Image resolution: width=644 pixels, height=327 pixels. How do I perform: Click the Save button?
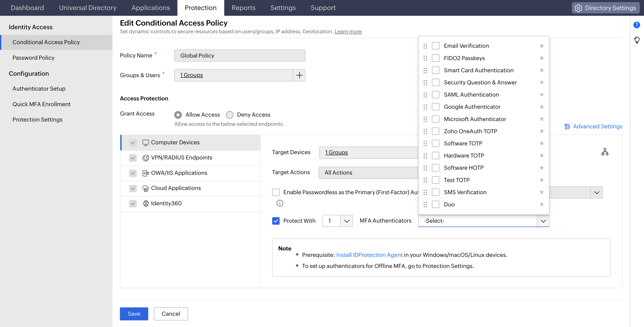coord(134,314)
